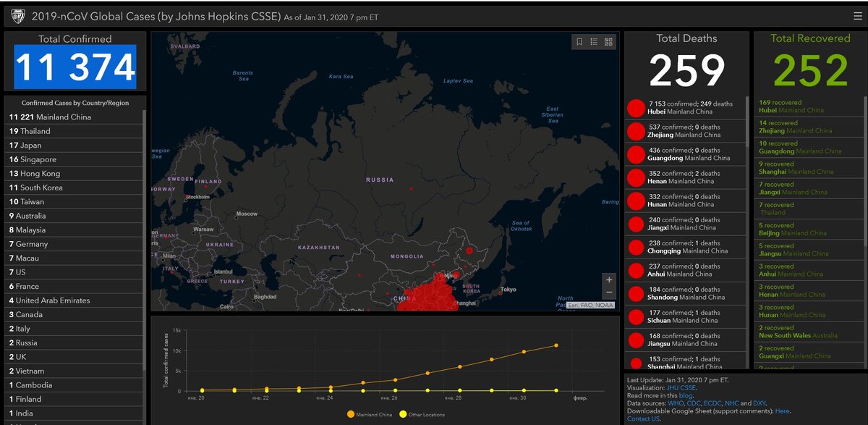The width and height of the screenshot is (868, 425).
Task: Click the red circle beside Zhejiang deaths entry
Action: click(636, 131)
